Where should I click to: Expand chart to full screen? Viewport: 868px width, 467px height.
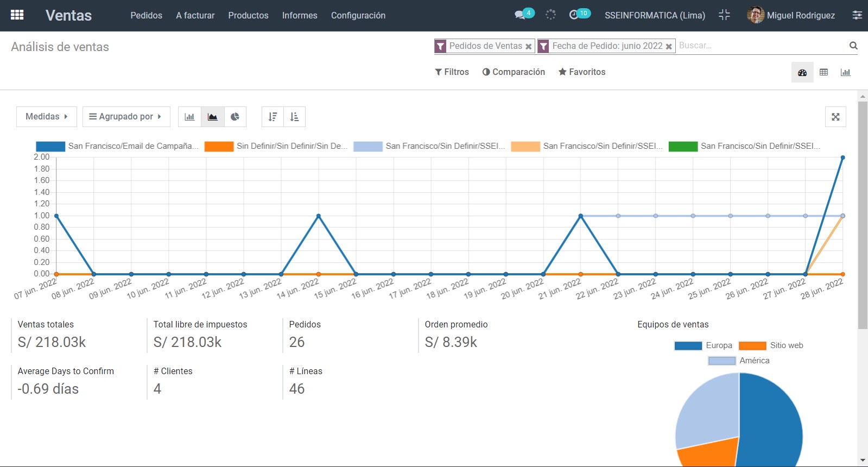pyautogui.click(x=835, y=117)
